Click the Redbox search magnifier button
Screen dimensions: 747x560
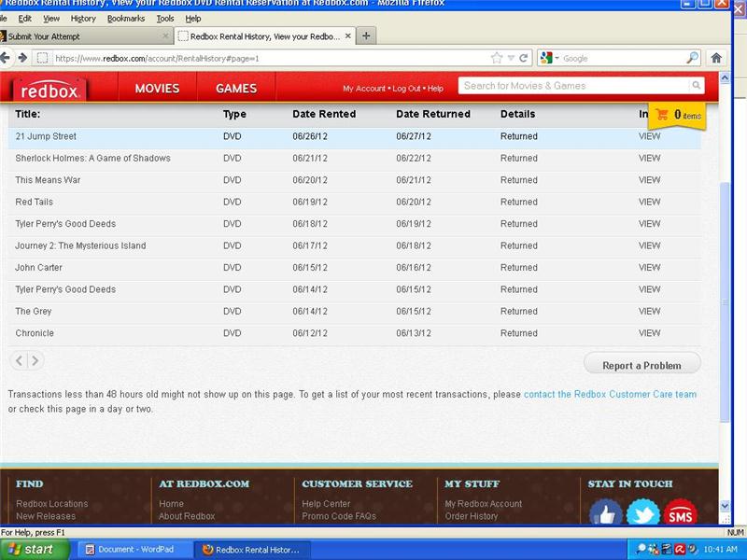(x=696, y=85)
